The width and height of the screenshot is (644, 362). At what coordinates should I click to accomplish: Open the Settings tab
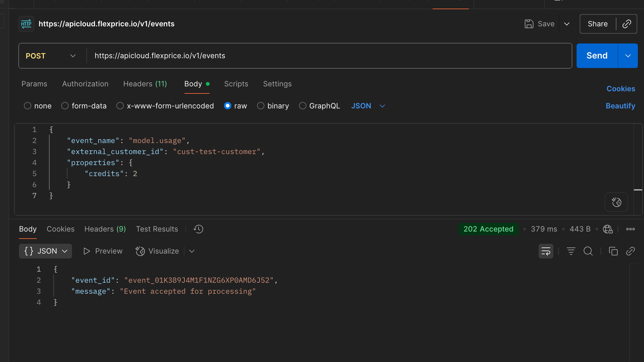click(x=277, y=84)
